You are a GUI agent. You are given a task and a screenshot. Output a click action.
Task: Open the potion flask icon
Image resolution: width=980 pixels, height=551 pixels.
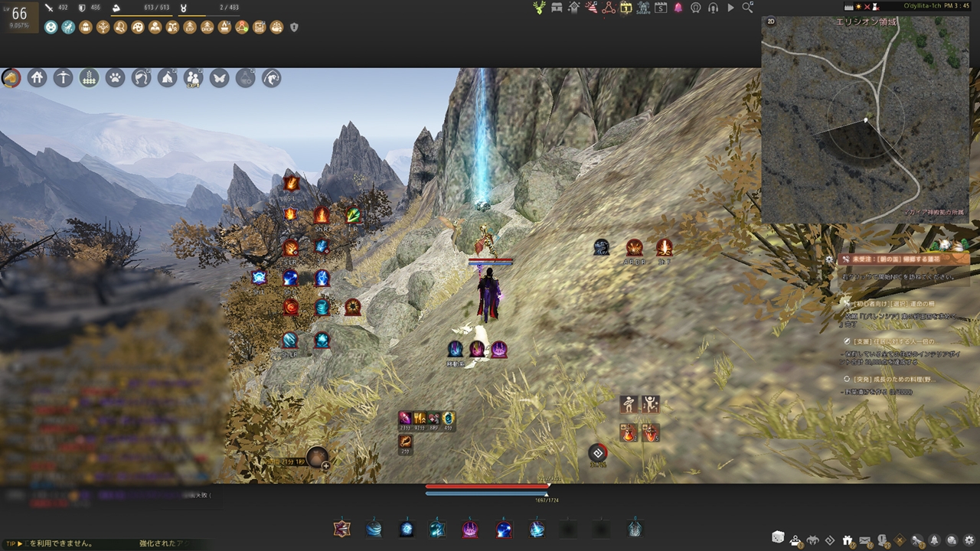(x=246, y=78)
